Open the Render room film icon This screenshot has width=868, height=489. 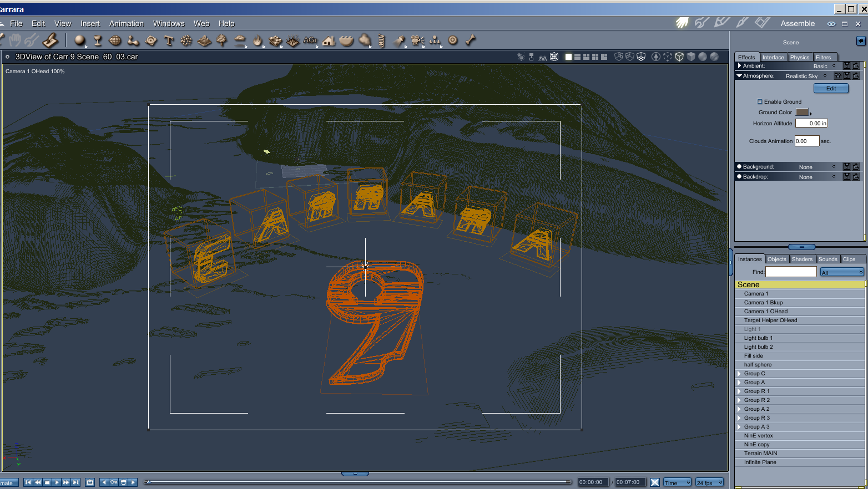[763, 23]
